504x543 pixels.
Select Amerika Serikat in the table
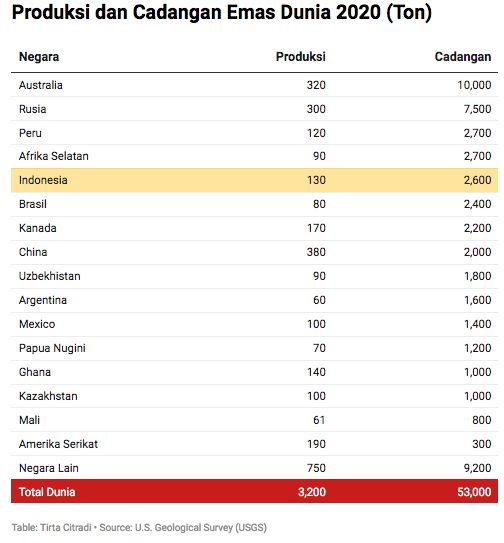pos(59,444)
